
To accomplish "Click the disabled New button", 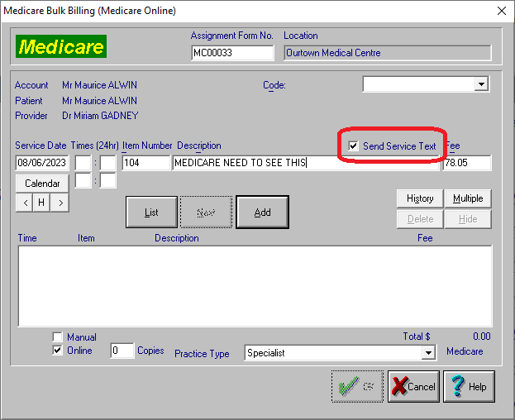I will 206,212.
